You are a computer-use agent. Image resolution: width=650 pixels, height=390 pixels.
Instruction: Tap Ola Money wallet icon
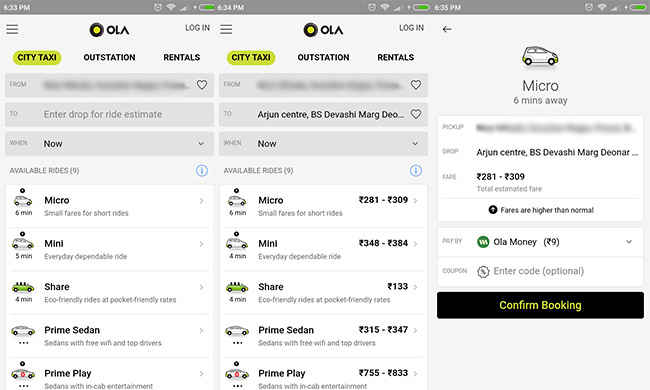(483, 242)
